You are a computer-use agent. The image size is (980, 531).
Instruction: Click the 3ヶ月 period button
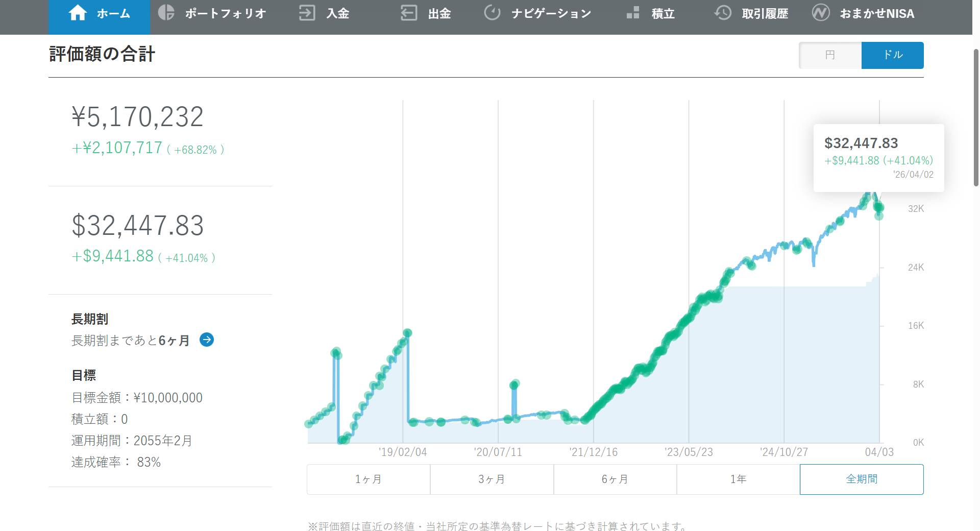(492, 479)
